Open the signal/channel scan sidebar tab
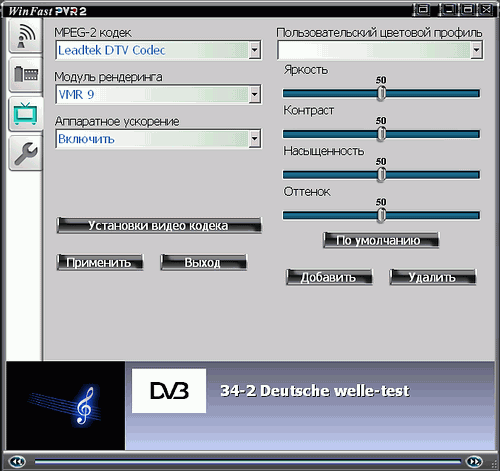The image size is (500, 471). click(x=26, y=36)
